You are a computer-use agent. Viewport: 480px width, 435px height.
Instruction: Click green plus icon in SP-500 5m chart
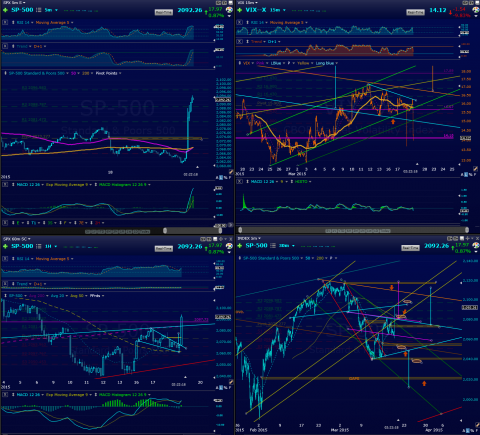[5, 10]
